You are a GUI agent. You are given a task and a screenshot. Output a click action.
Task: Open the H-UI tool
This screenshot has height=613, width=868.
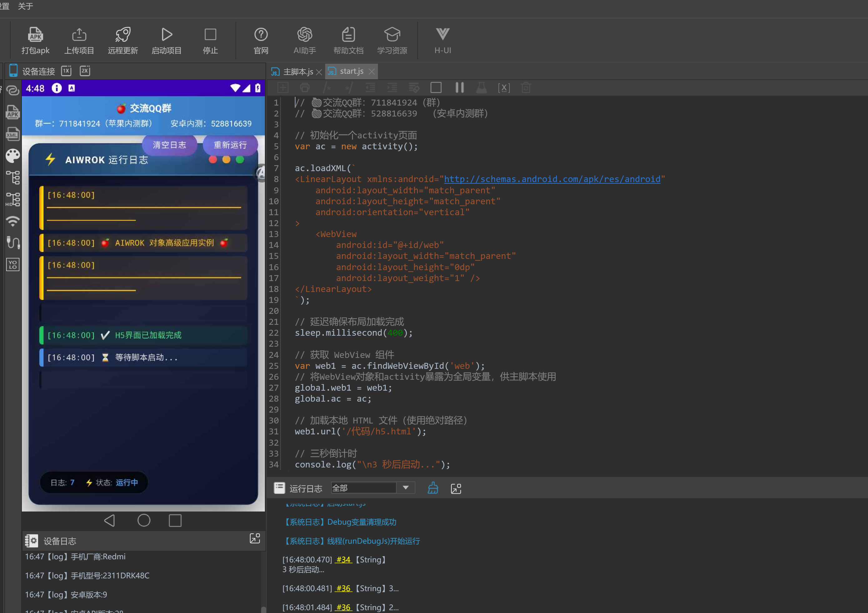click(443, 41)
